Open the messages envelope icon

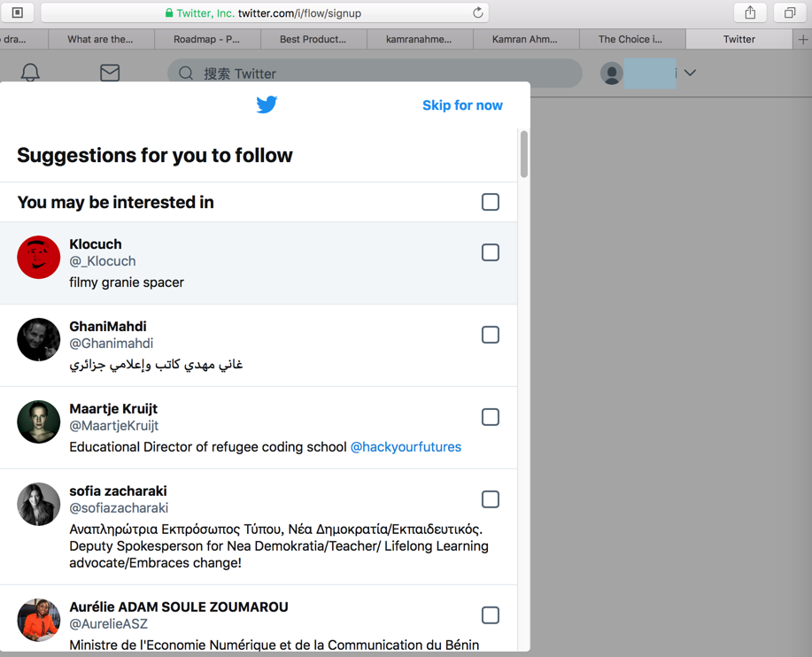110,73
